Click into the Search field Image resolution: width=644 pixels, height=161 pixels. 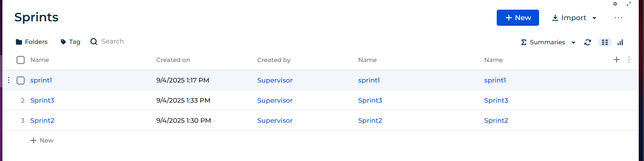click(x=113, y=41)
